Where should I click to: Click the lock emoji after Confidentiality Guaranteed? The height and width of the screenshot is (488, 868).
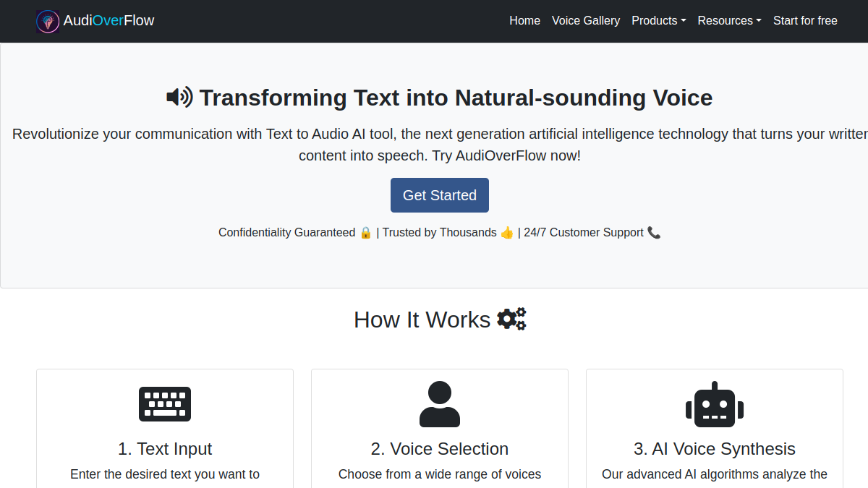click(365, 233)
